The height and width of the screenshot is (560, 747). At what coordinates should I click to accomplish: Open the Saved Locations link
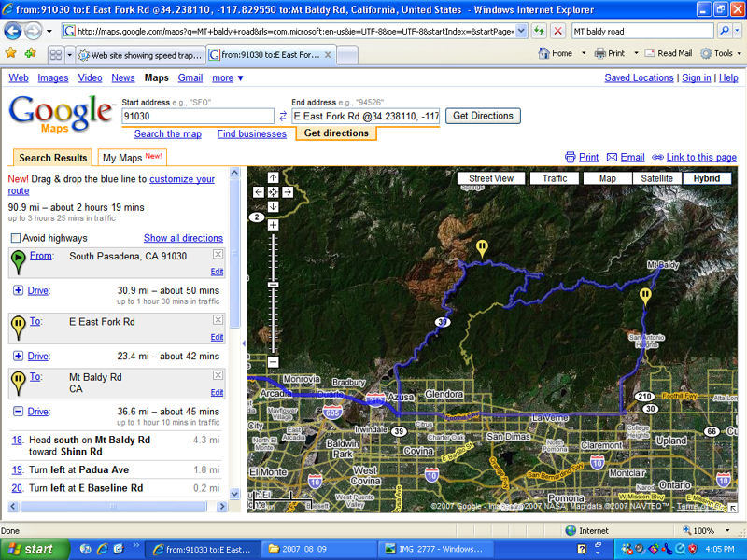(639, 77)
